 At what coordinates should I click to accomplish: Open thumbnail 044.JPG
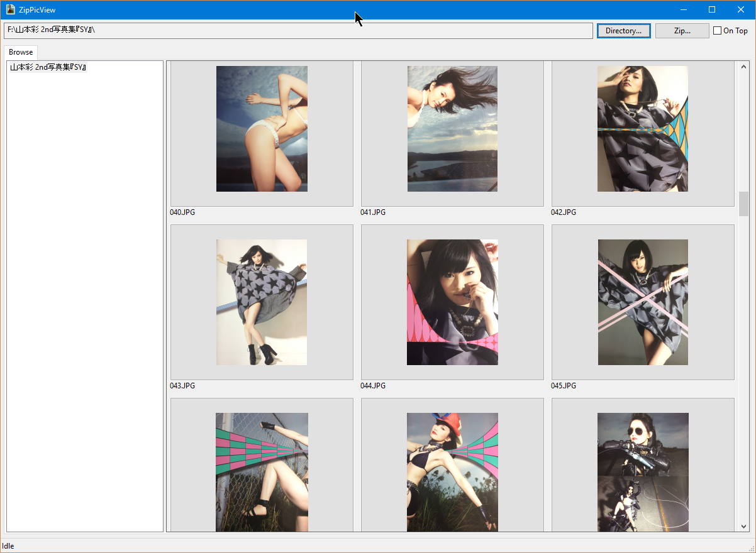click(452, 302)
